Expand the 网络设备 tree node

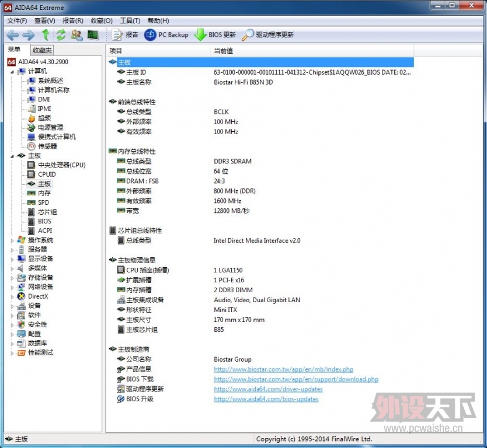12,287
